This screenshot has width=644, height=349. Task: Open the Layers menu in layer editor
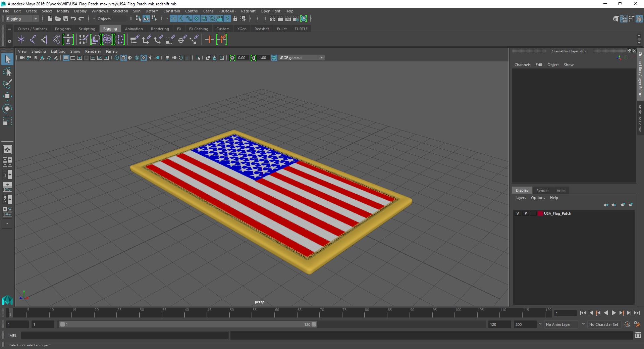coord(521,198)
